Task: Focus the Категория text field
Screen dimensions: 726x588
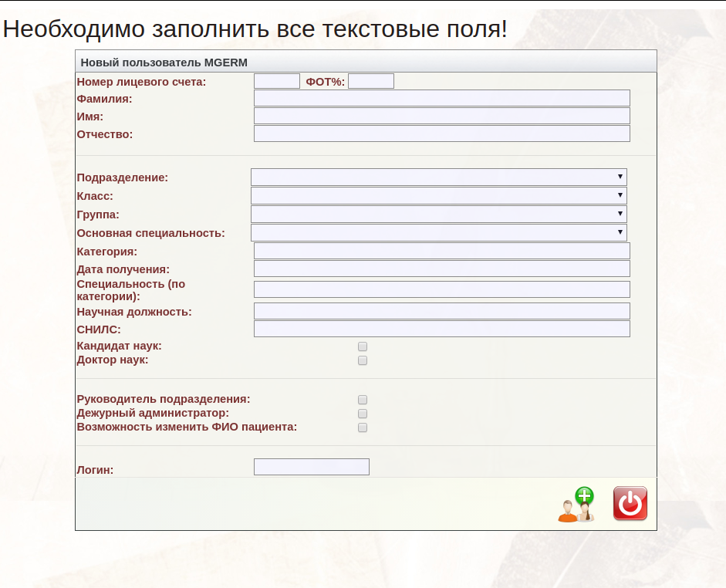Action: pyautogui.click(x=441, y=251)
